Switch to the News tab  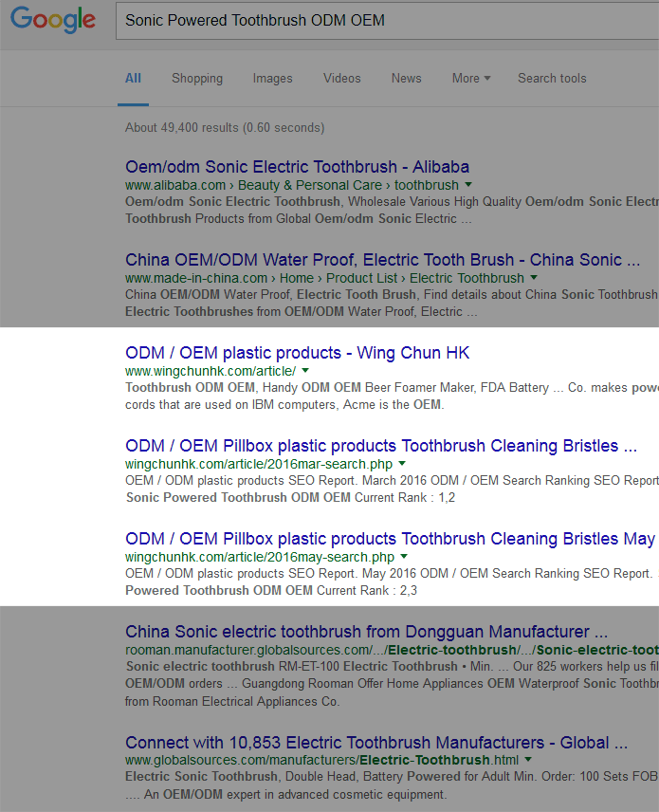point(407,78)
